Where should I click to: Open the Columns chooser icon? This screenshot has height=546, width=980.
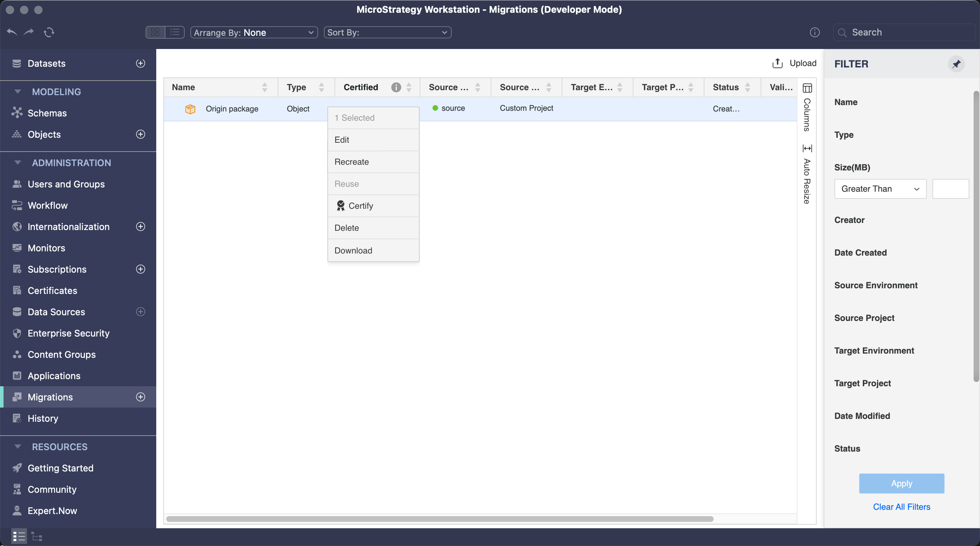(807, 88)
